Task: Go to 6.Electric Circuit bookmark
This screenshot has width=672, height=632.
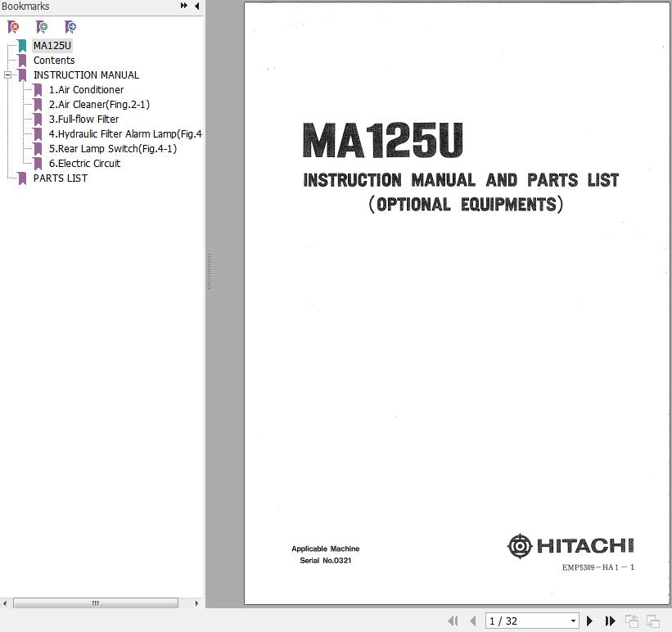Action: point(85,164)
